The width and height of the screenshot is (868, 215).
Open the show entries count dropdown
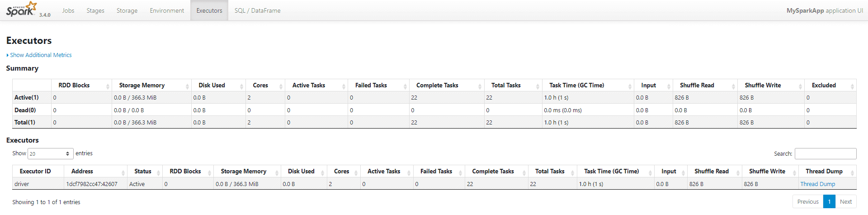click(51, 153)
